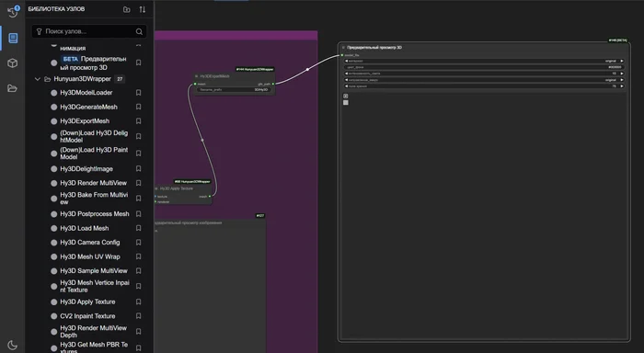Bookmark the Hy3D Camera Config node
This screenshot has width=644, height=353.
[138, 243]
